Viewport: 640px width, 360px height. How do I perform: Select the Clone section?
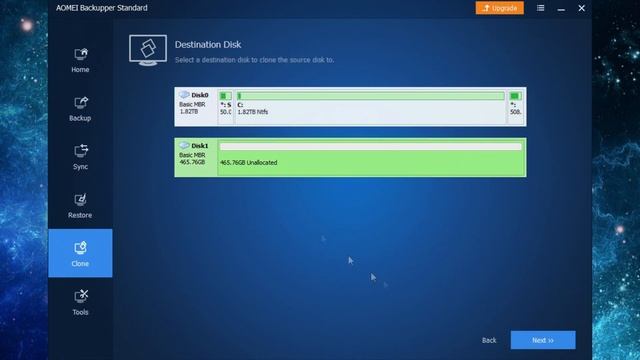[80, 253]
